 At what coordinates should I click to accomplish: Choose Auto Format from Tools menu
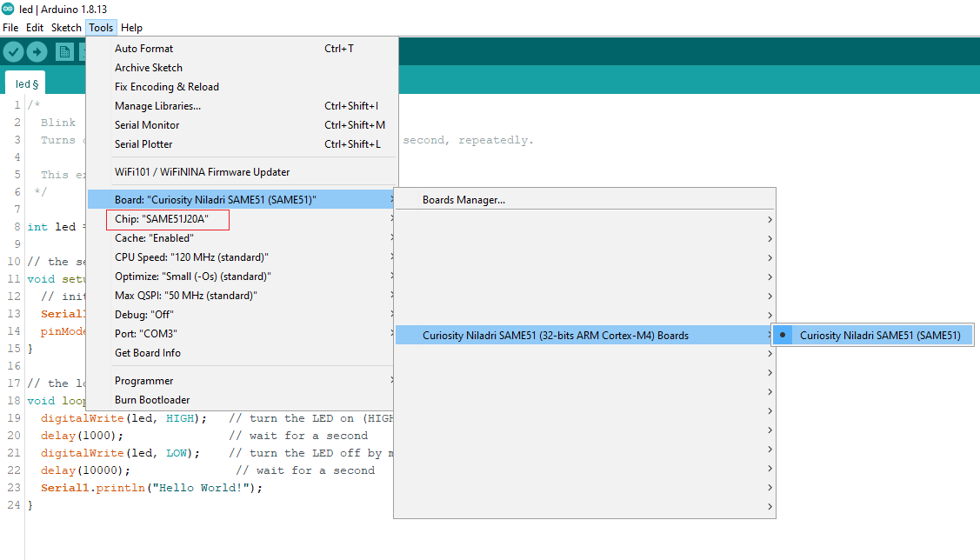pos(241,49)
